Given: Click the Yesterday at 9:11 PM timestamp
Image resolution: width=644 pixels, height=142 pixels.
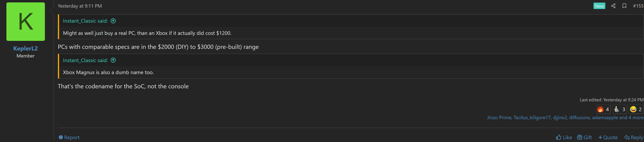Looking at the screenshot, I should click(80, 6).
